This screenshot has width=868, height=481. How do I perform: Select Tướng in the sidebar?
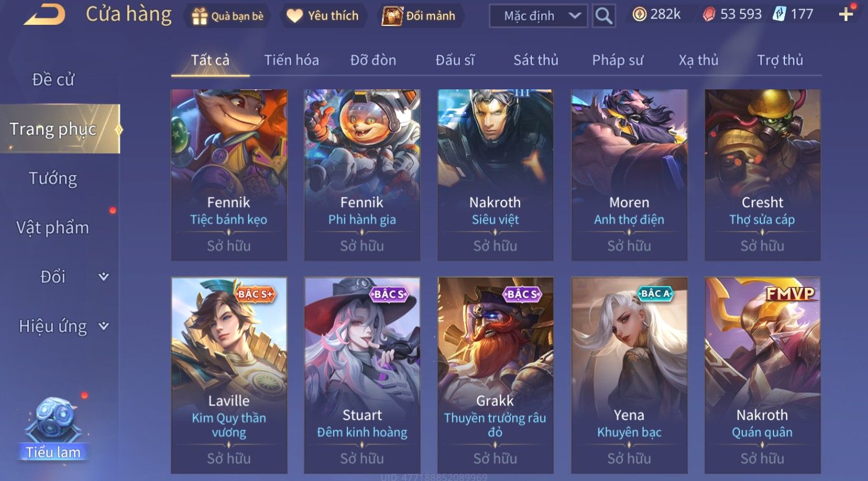[x=53, y=178]
